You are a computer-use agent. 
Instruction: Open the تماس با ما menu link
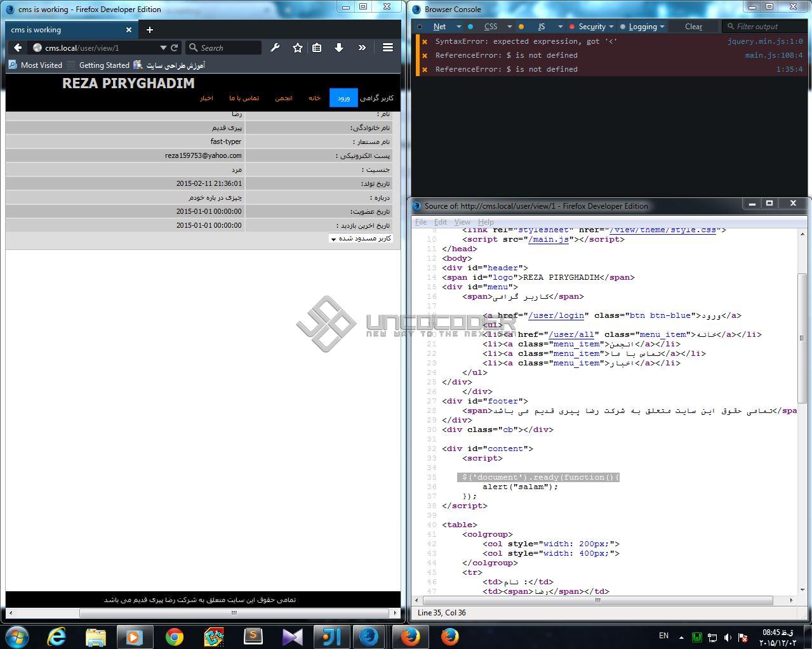pos(244,98)
